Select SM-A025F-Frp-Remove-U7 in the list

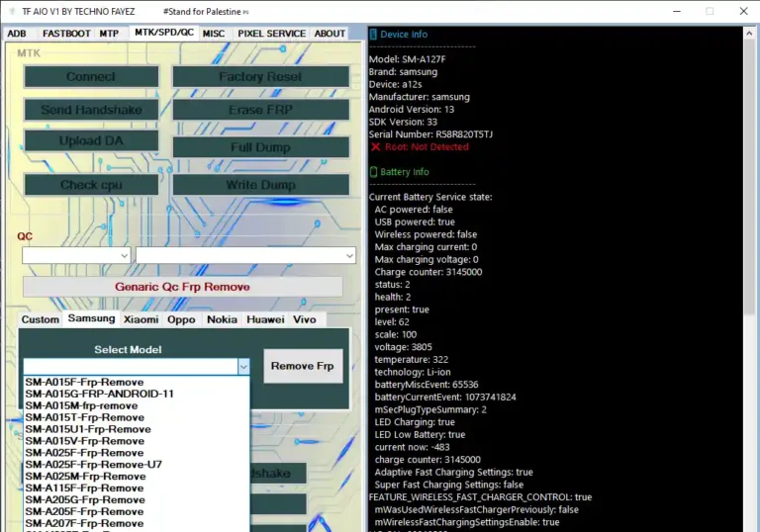pos(93,465)
